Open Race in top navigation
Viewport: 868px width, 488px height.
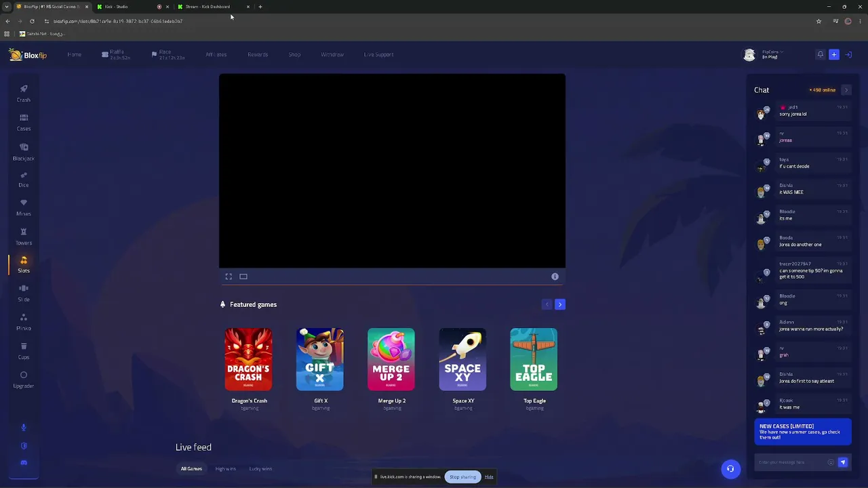[167, 54]
